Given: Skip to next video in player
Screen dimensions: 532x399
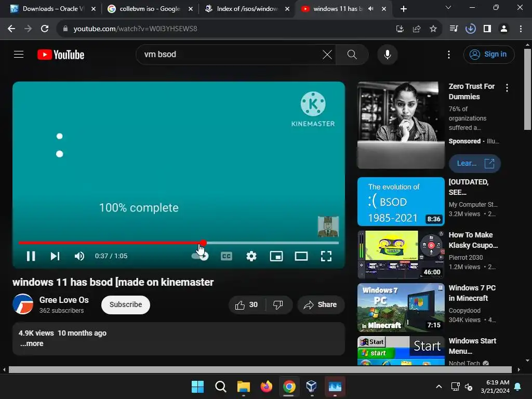Looking at the screenshot, I should tap(55, 256).
